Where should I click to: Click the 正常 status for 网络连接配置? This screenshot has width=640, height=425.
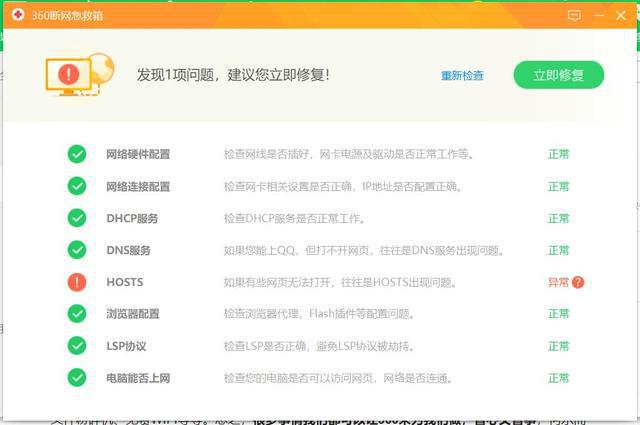[x=558, y=187]
